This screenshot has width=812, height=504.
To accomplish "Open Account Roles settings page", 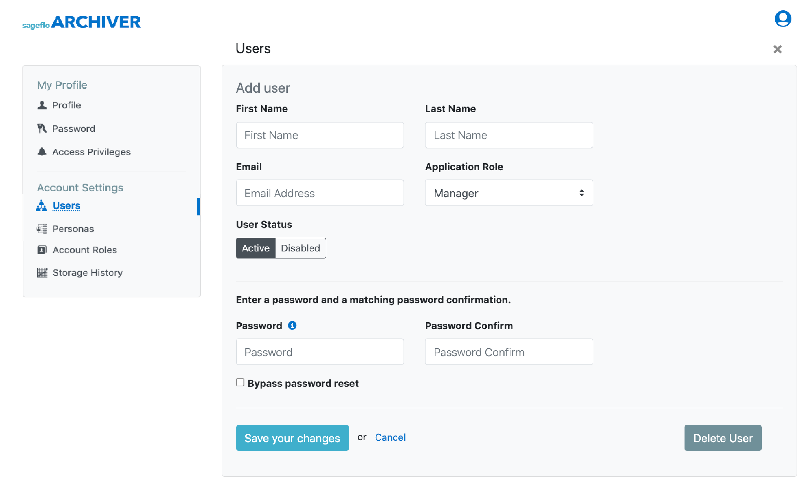I will click(x=85, y=250).
